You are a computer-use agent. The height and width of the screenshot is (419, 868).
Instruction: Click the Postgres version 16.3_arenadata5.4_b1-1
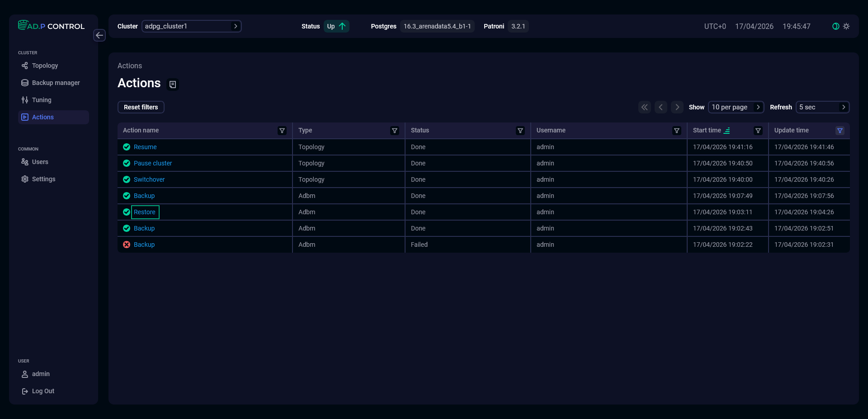tap(437, 26)
